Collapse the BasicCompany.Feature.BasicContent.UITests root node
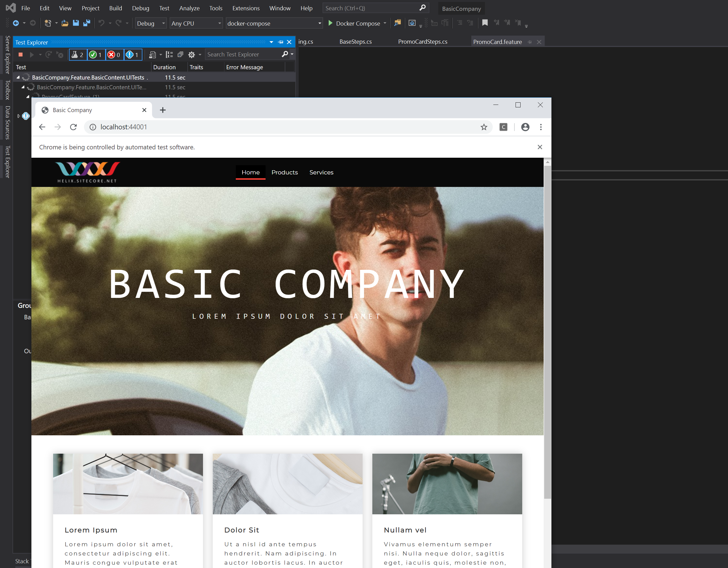This screenshot has width=728, height=568. [18, 77]
